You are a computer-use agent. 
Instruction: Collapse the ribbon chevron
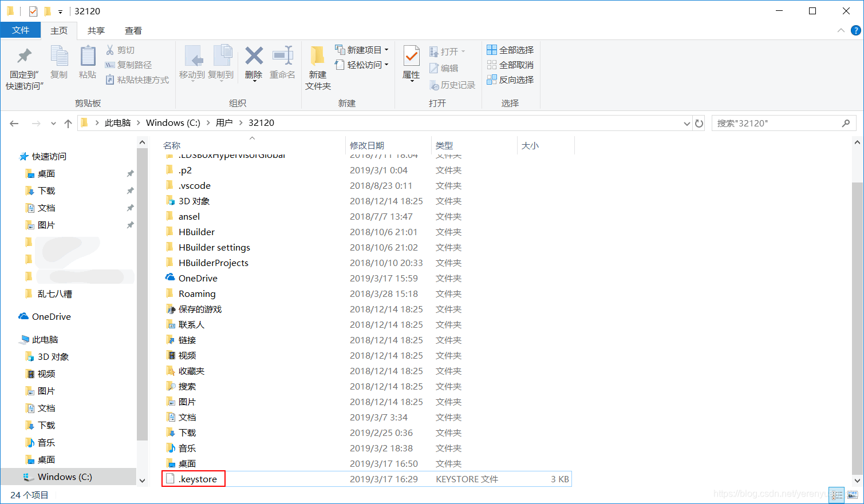pyautogui.click(x=841, y=30)
